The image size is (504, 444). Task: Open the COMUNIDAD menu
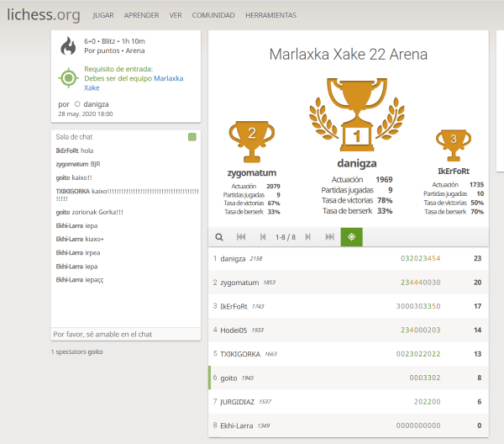(213, 15)
